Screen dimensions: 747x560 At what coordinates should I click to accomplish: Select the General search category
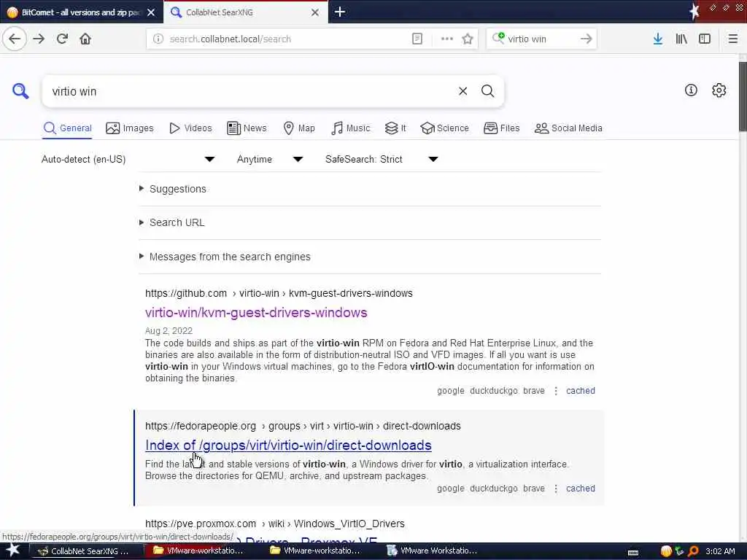67,128
